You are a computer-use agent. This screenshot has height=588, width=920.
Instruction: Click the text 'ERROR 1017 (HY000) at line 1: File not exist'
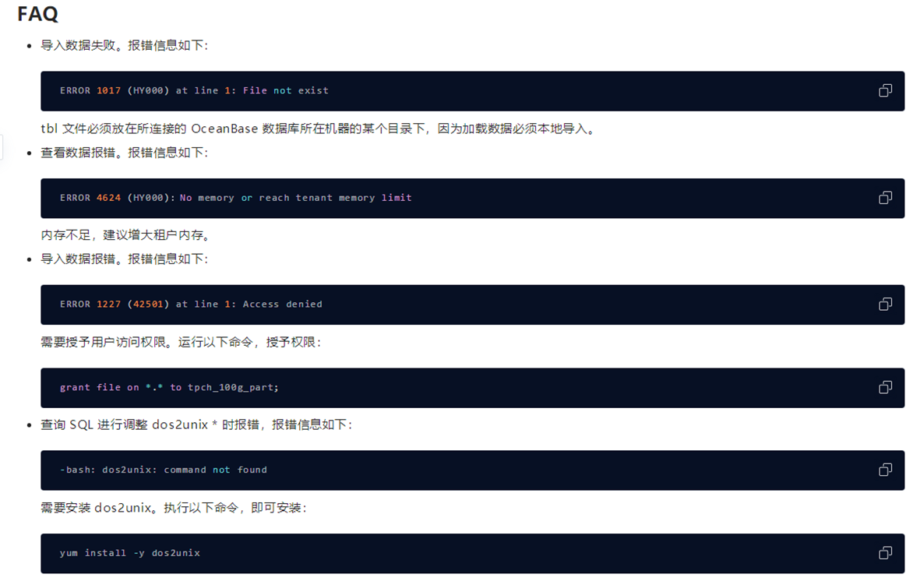[194, 90]
